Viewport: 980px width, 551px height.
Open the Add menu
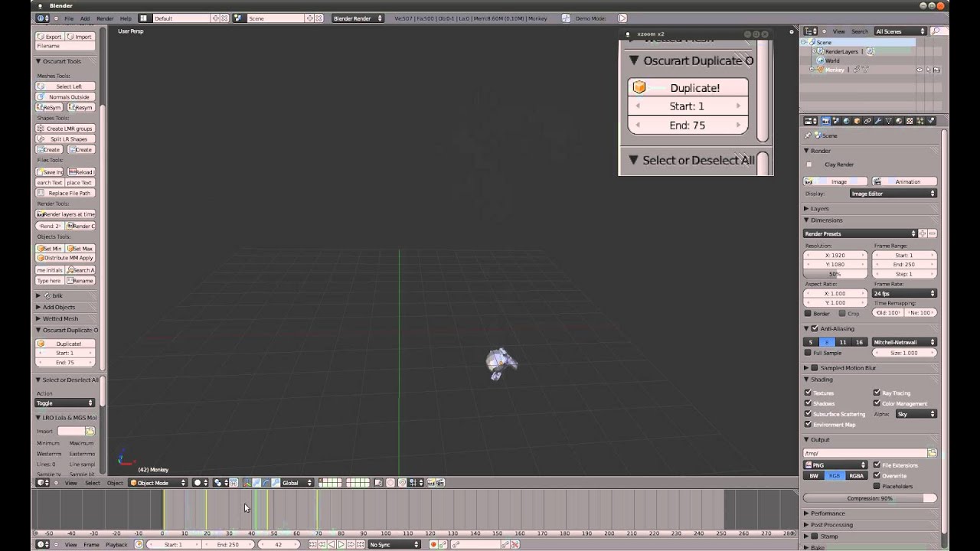click(85, 18)
